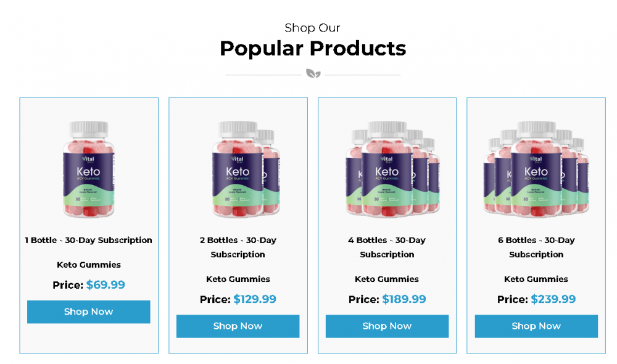Select the 6 Bottles - 30-Day Subscription title
The width and height of the screenshot is (617, 364).
[536, 247]
